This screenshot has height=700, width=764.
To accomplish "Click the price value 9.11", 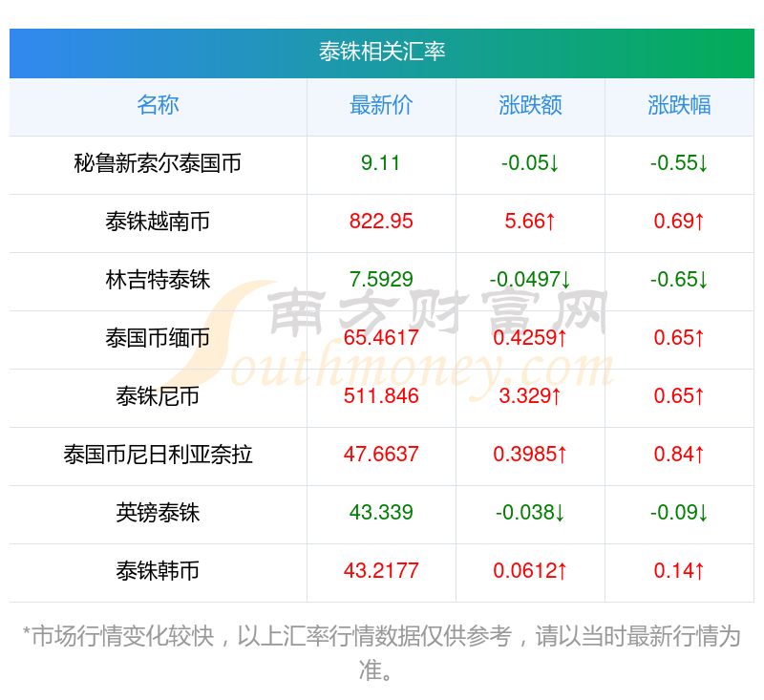I will click(x=380, y=162).
